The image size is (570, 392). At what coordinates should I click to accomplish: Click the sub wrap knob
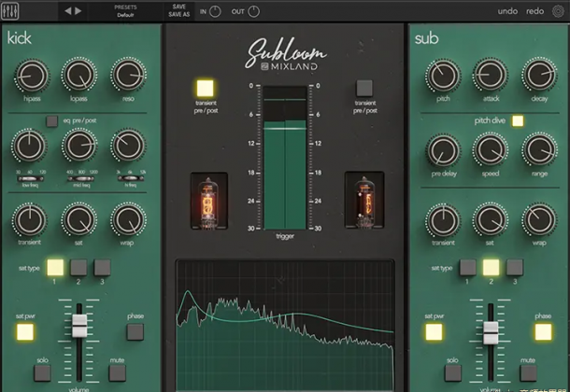pyautogui.click(x=539, y=220)
